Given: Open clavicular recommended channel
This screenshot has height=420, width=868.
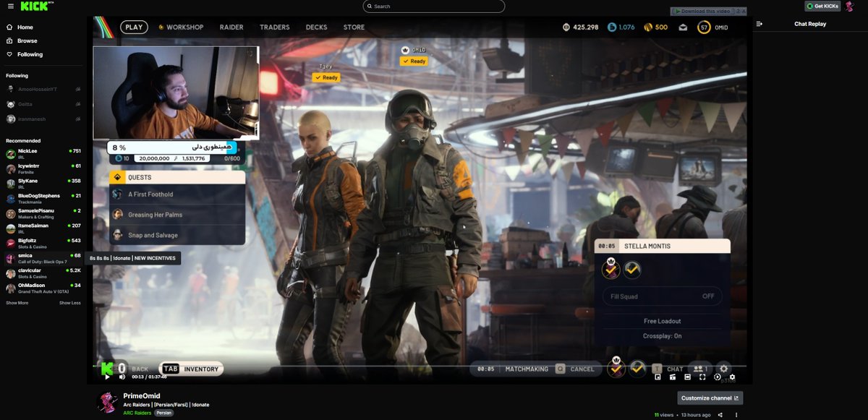Looking at the screenshot, I should coord(43,273).
